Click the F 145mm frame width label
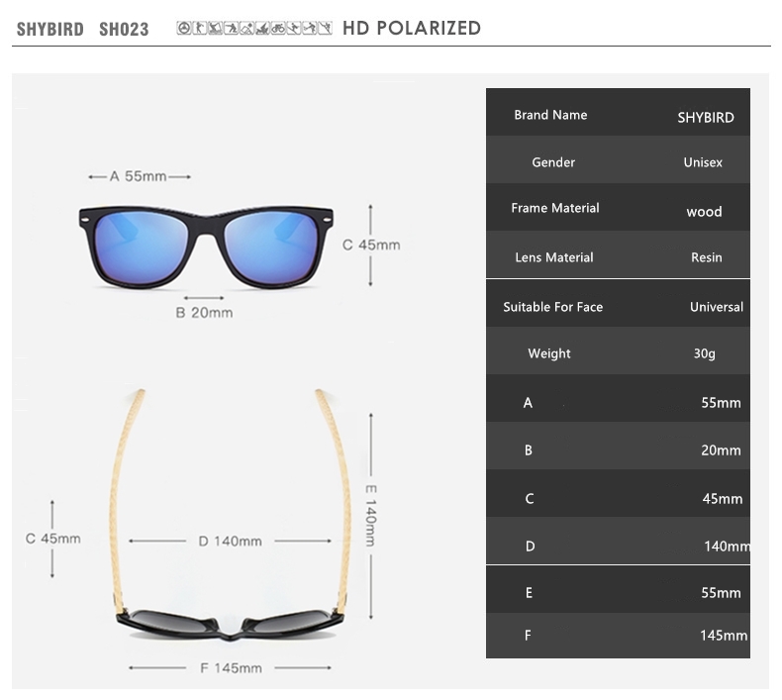Screen dimensions: 782x700 click(231, 668)
